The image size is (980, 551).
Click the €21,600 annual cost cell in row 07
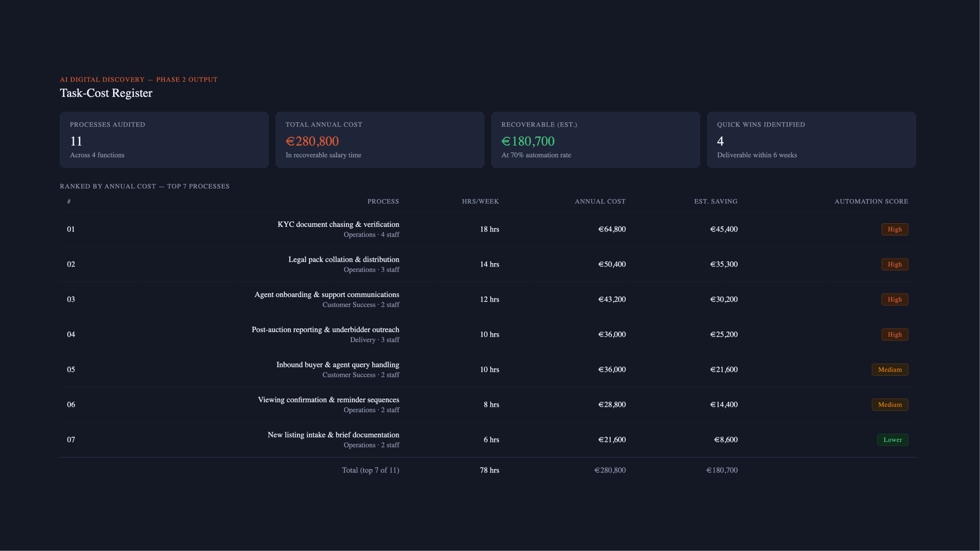coord(612,439)
